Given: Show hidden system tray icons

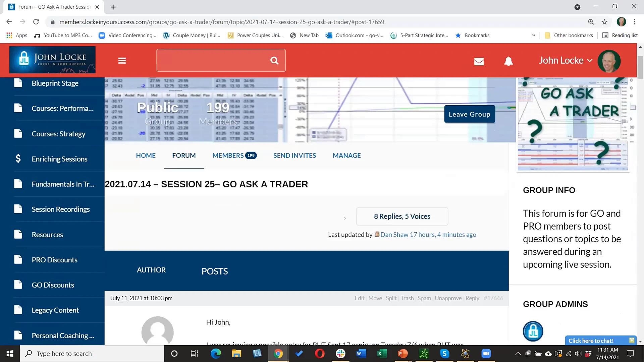Looking at the screenshot, I should tap(518, 354).
